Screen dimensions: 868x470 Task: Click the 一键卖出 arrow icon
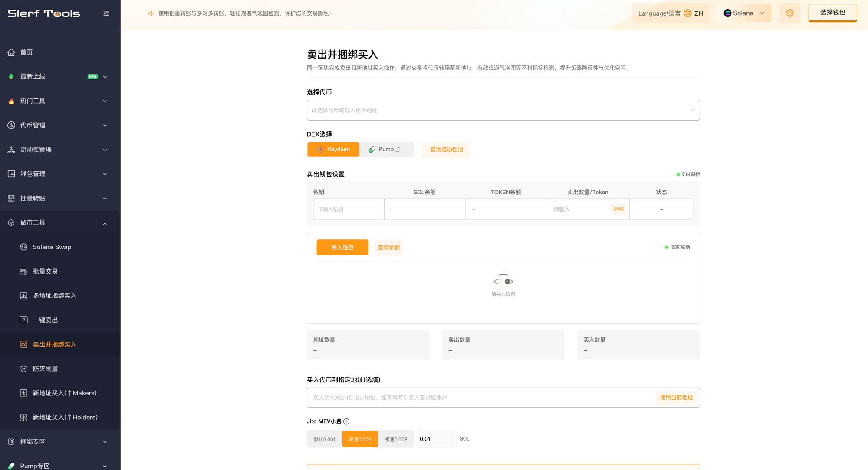coord(24,320)
